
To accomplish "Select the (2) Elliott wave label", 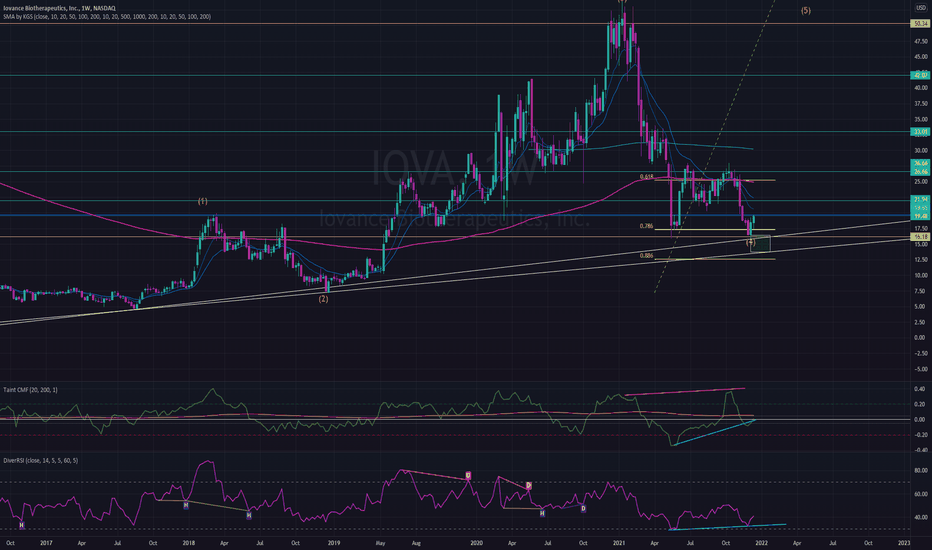I will (x=323, y=299).
